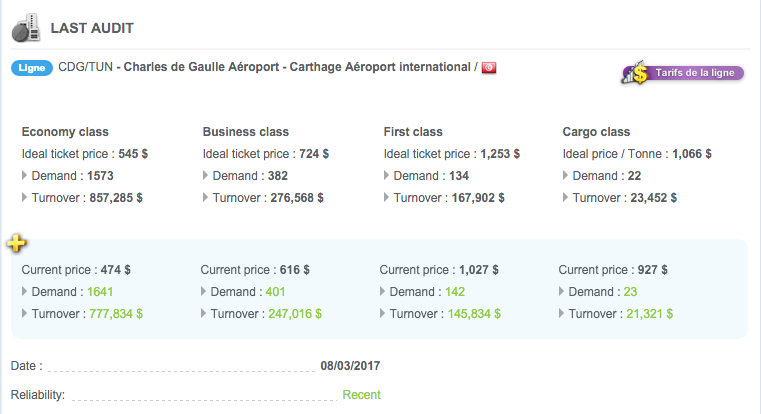The image size is (761, 414).
Task: Click the Tunisia flag icon
Action: 489,67
